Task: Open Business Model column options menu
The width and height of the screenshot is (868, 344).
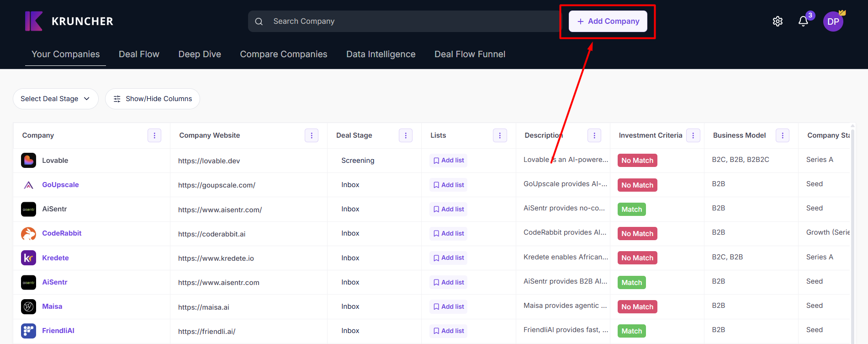Action: pyautogui.click(x=783, y=135)
